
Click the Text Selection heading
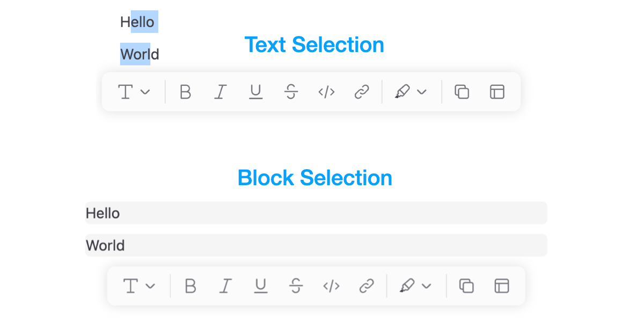pyautogui.click(x=314, y=45)
